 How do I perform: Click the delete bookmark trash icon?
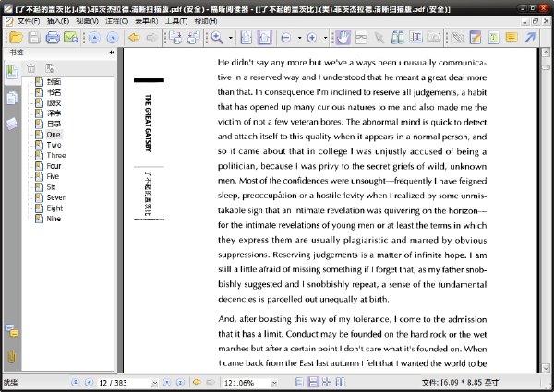click(31, 68)
